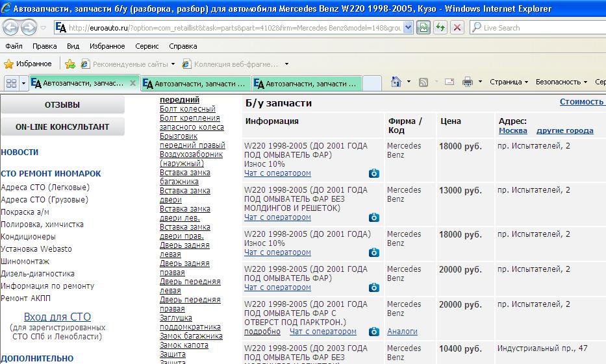The width and height of the screenshot is (606, 364).
Task: Open the Безопасность command menu
Action: (561, 82)
